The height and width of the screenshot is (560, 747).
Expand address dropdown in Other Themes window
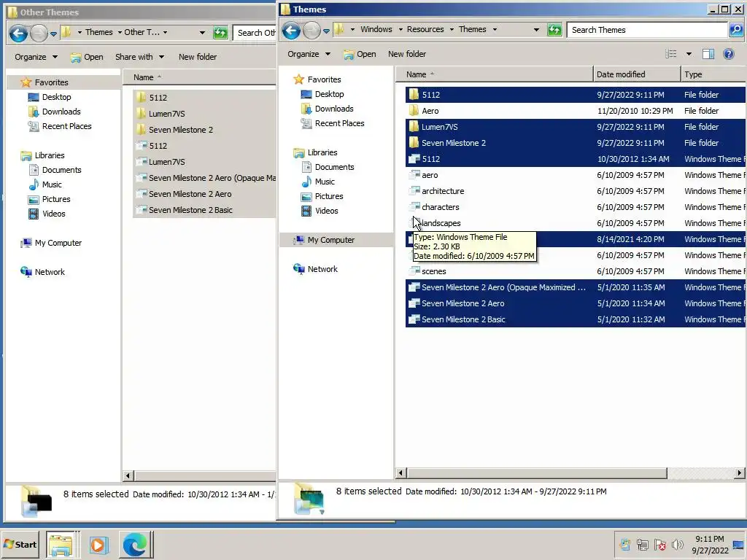203,32
